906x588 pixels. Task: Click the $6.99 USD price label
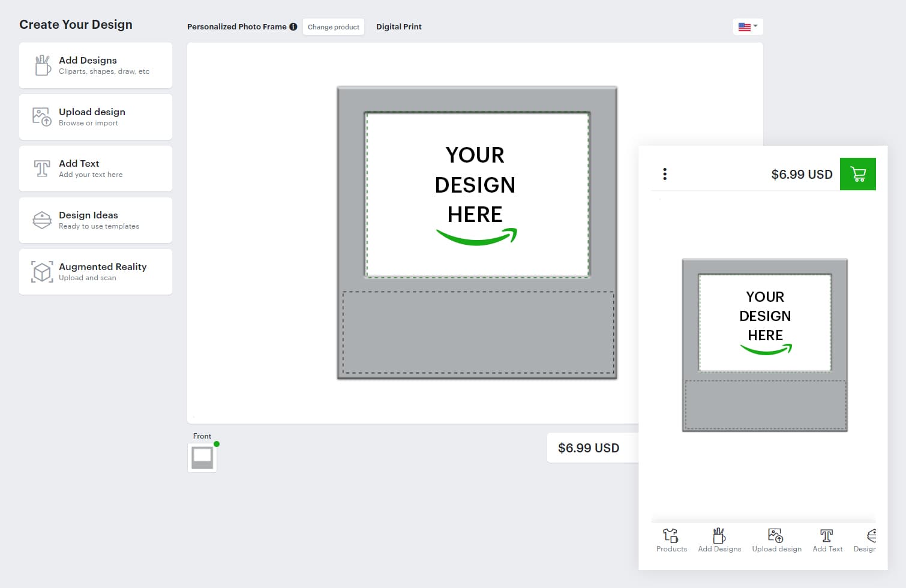pos(589,448)
